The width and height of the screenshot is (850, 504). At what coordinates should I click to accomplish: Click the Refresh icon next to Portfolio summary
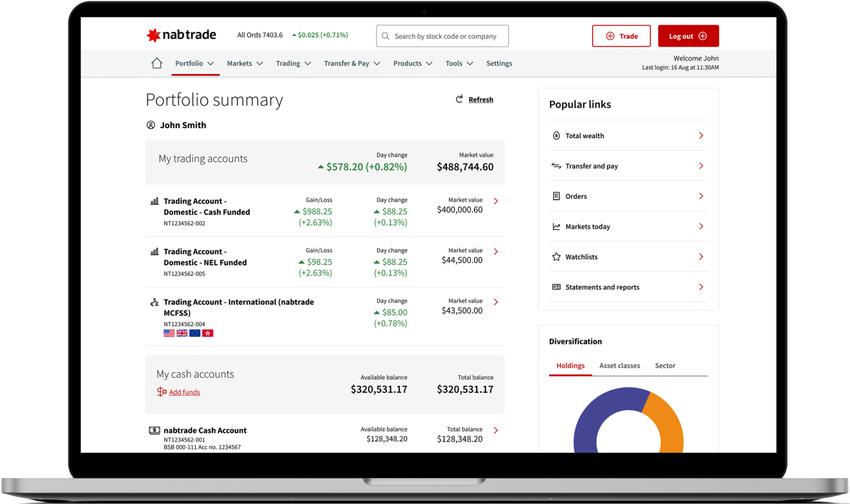(458, 99)
